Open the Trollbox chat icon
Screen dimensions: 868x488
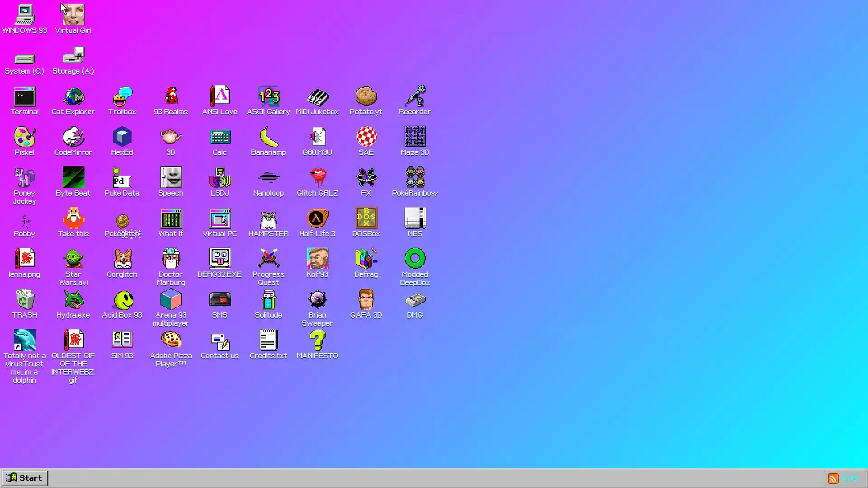click(122, 97)
